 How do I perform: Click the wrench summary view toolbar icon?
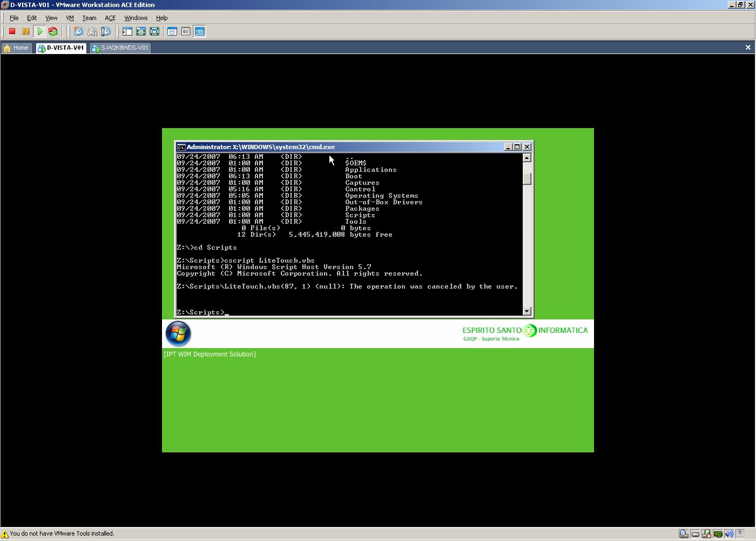(x=172, y=31)
